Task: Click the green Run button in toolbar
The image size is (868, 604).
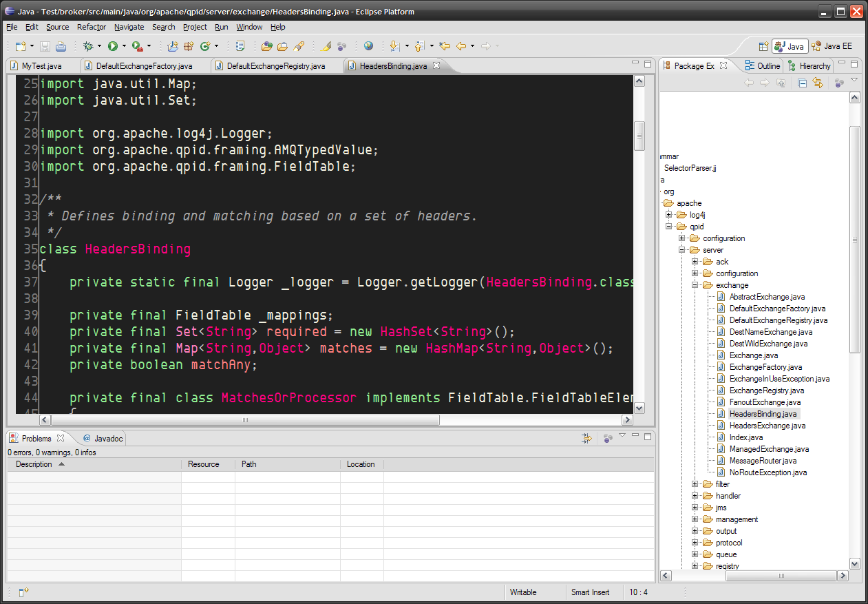Action: (112, 46)
